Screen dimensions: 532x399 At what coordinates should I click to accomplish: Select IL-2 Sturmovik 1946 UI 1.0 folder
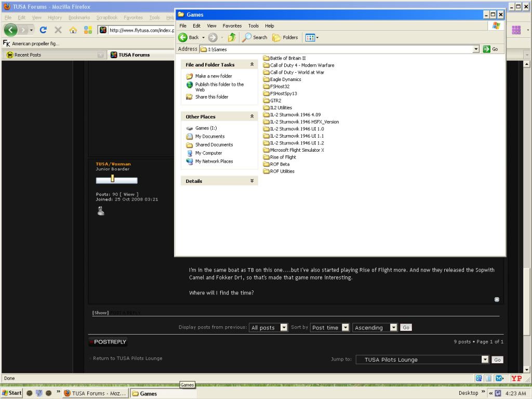click(297, 129)
